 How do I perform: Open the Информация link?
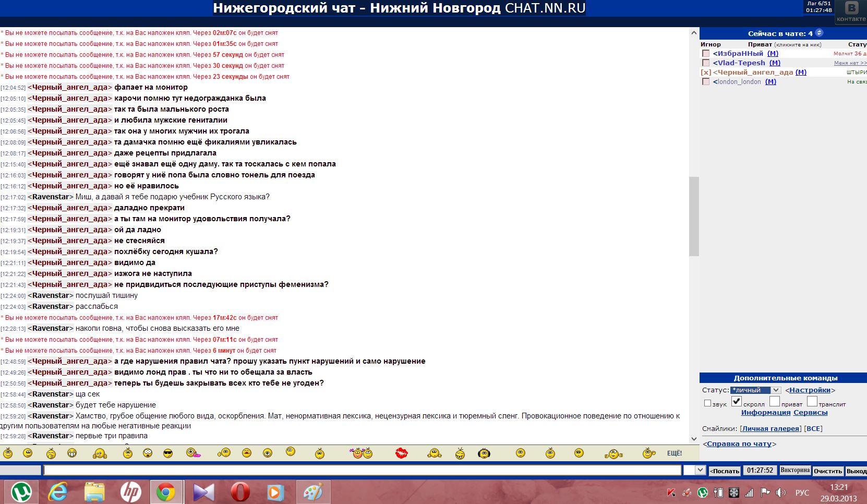pos(766,413)
